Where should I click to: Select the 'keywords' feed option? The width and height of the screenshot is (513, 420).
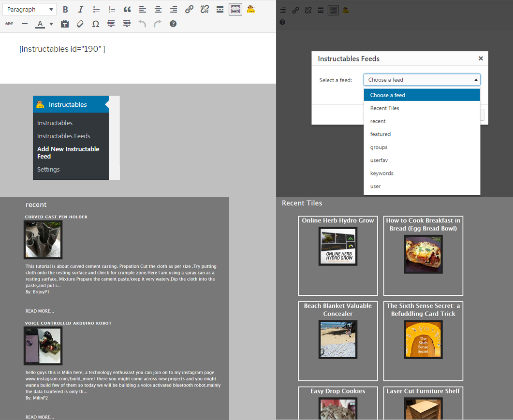pyautogui.click(x=422, y=174)
